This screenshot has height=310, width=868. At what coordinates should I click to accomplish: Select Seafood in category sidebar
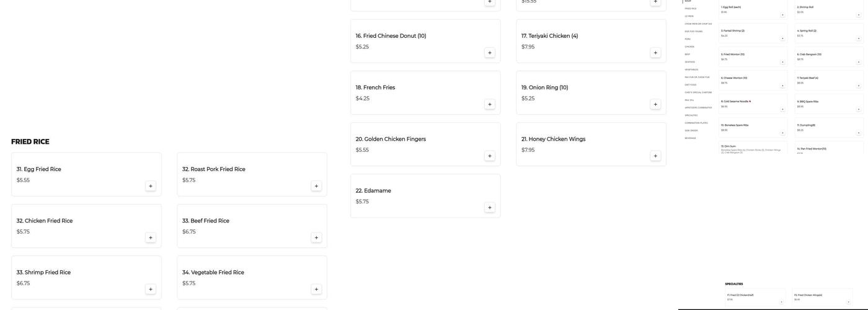tap(690, 62)
